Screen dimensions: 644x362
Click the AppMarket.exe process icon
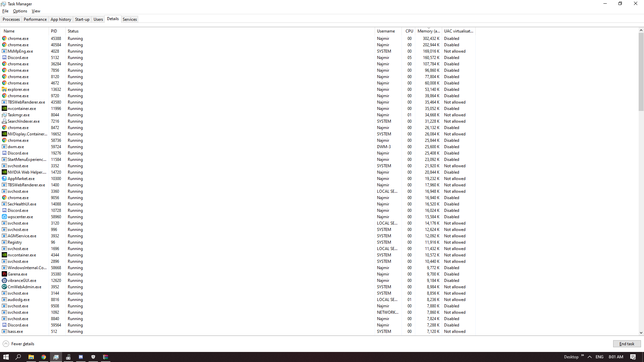click(x=4, y=178)
